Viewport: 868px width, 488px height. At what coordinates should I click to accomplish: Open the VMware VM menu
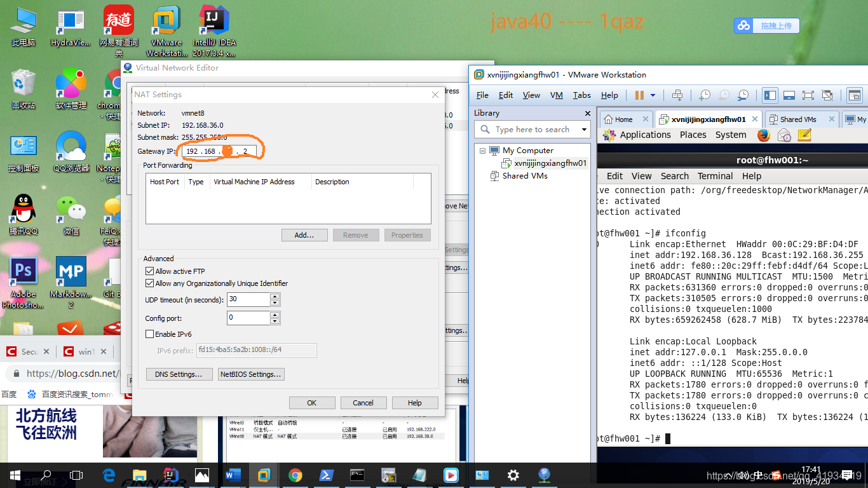click(x=557, y=95)
